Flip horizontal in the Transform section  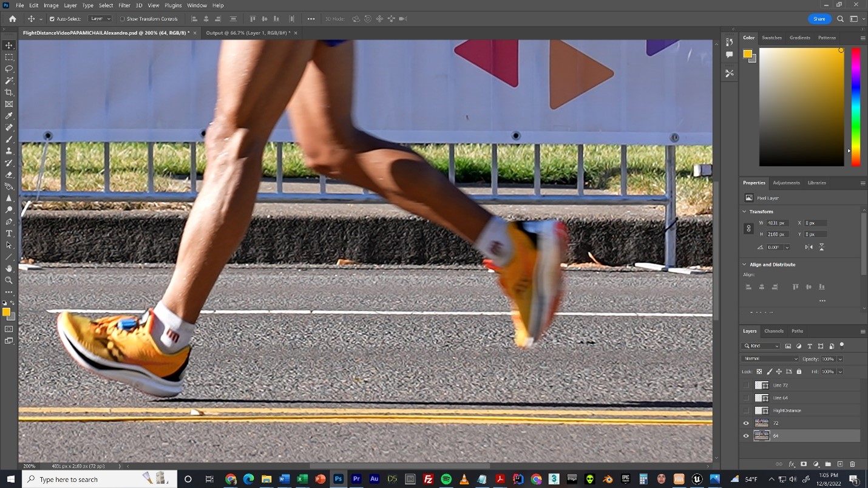(x=809, y=247)
